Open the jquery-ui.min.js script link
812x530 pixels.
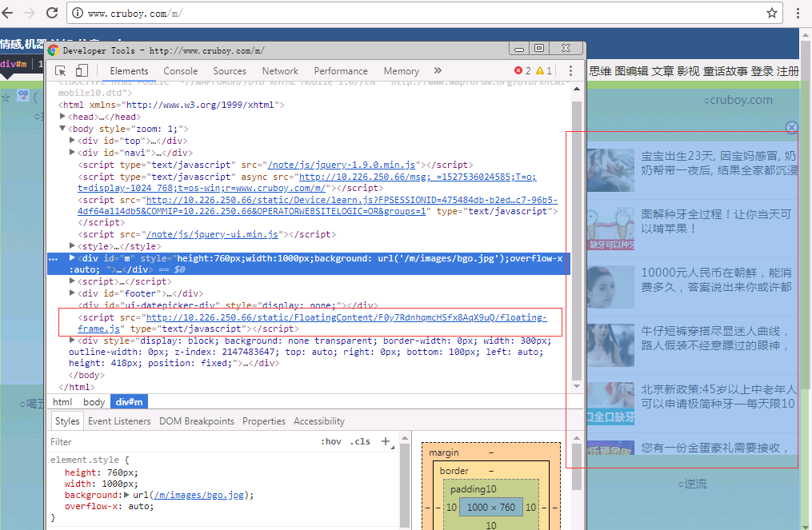[x=212, y=234]
